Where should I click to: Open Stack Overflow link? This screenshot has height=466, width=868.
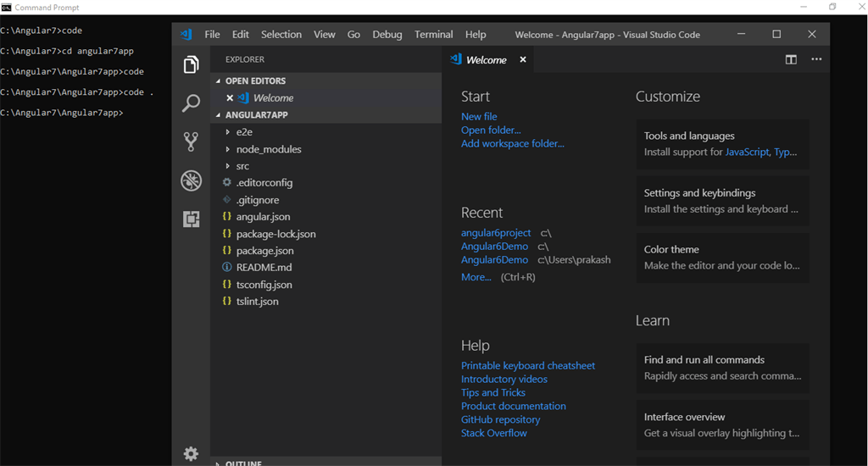click(494, 433)
